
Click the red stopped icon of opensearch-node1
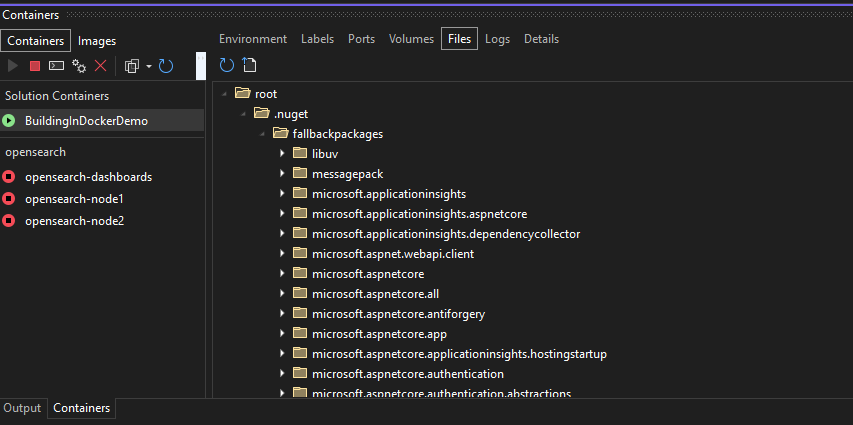[8, 199]
